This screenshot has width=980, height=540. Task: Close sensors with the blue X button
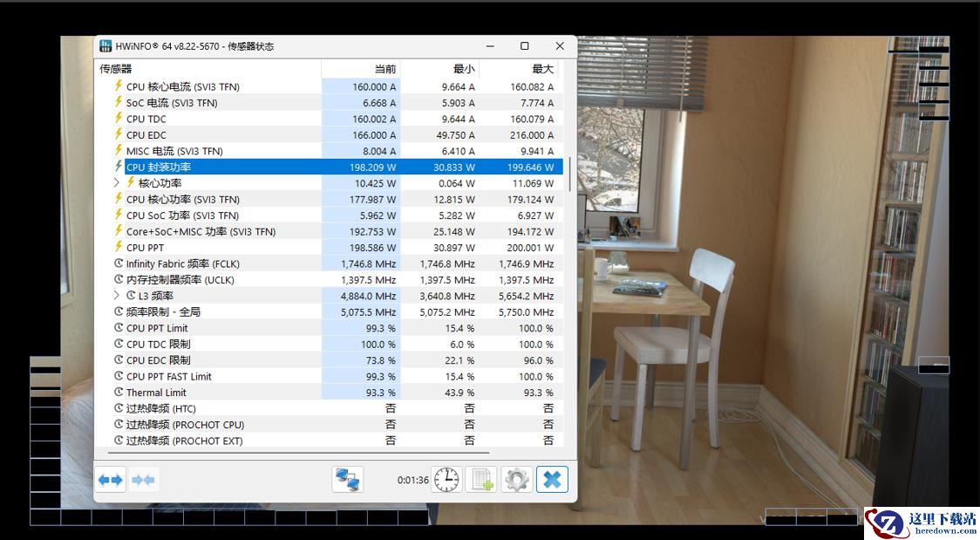click(x=552, y=479)
